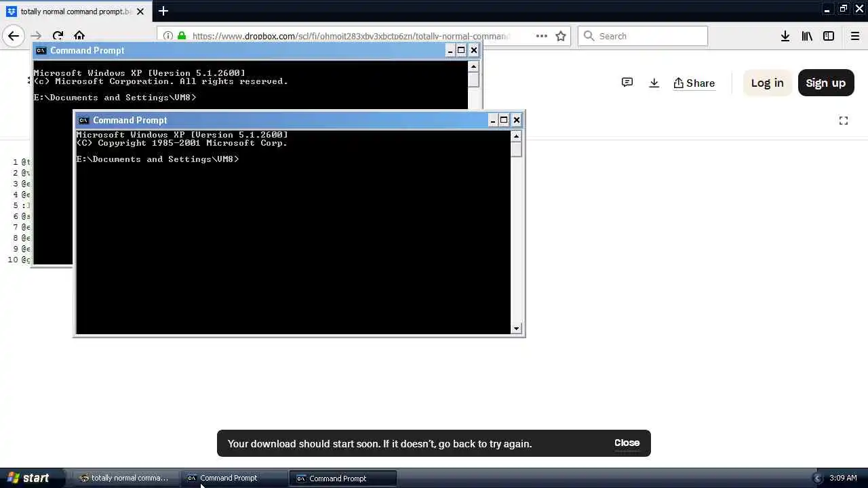Open the Library icon in toolbar
The image size is (868, 488).
807,36
